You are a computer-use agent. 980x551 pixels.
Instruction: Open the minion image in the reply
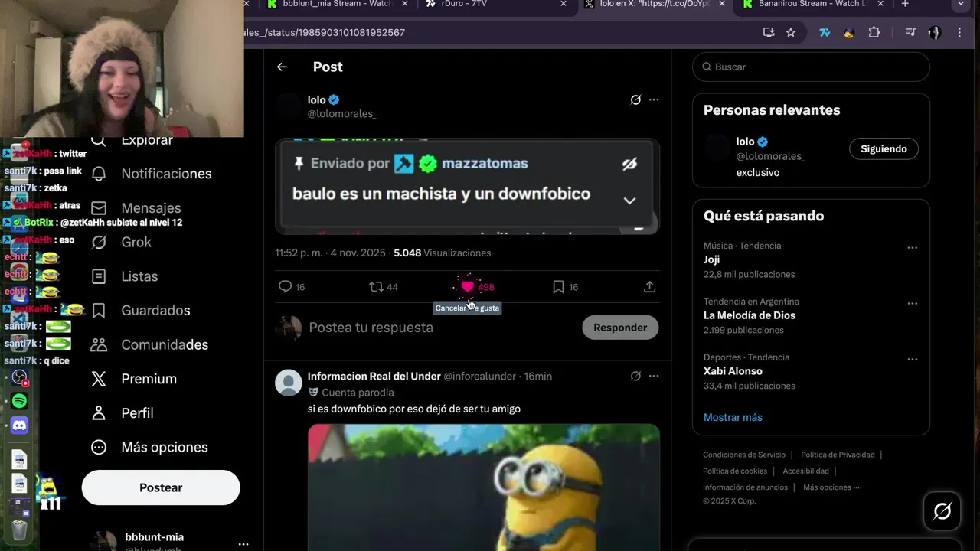pos(483,487)
